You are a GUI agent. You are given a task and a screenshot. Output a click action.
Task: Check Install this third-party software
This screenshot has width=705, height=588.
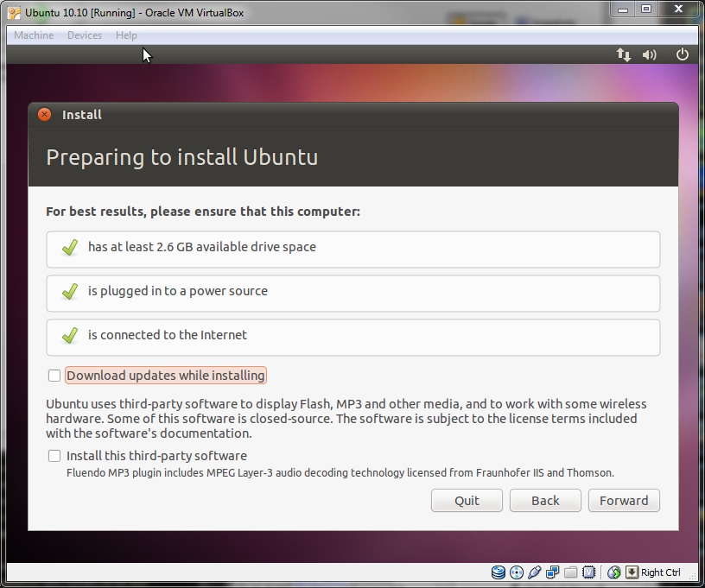(54, 456)
